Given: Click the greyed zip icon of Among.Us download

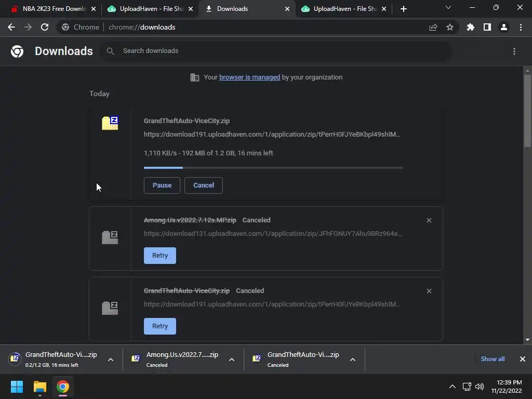Looking at the screenshot, I should (x=110, y=237).
